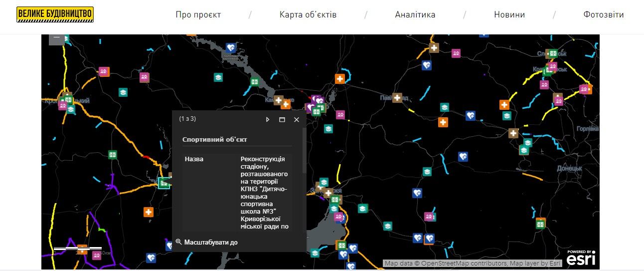Navigate to Новини
This screenshot has width=644, height=271.
click(509, 14)
